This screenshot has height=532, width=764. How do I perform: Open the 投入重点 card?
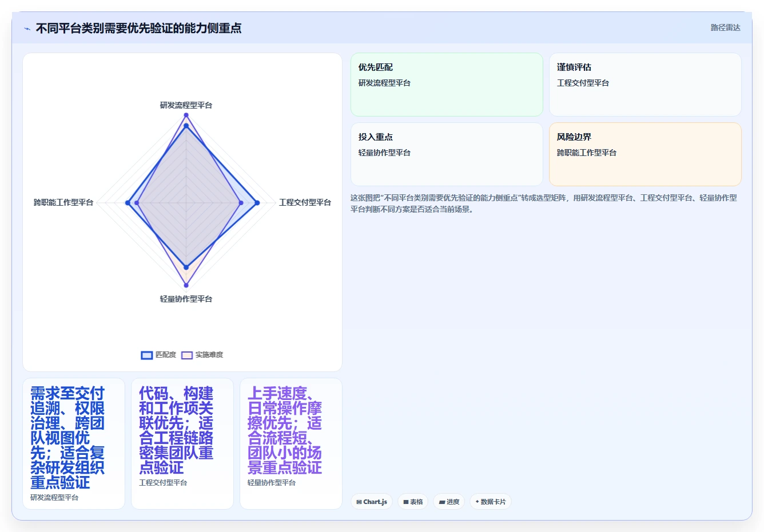(x=447, y=154)
